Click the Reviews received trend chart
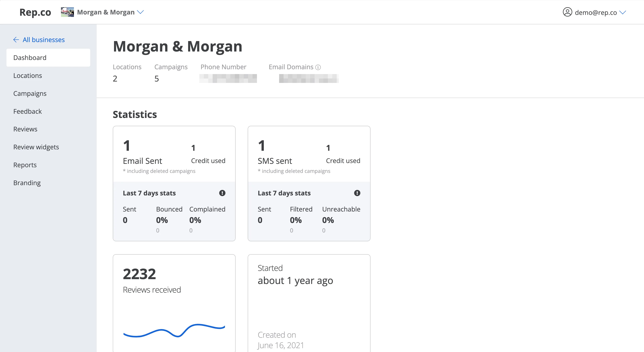 pos(174,330)
